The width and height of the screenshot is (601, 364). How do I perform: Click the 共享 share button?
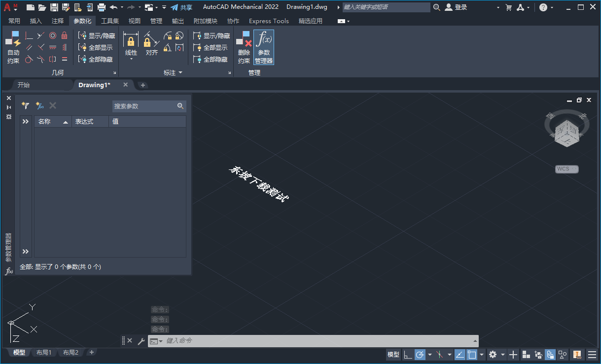(181, 7)
